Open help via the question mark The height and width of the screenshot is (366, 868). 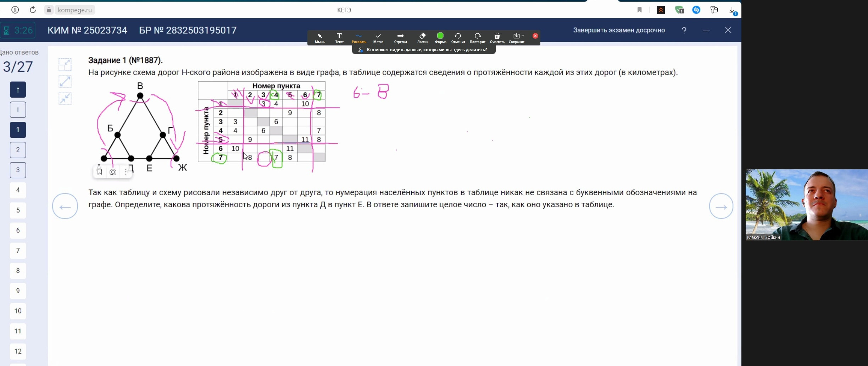coord(684,30)
